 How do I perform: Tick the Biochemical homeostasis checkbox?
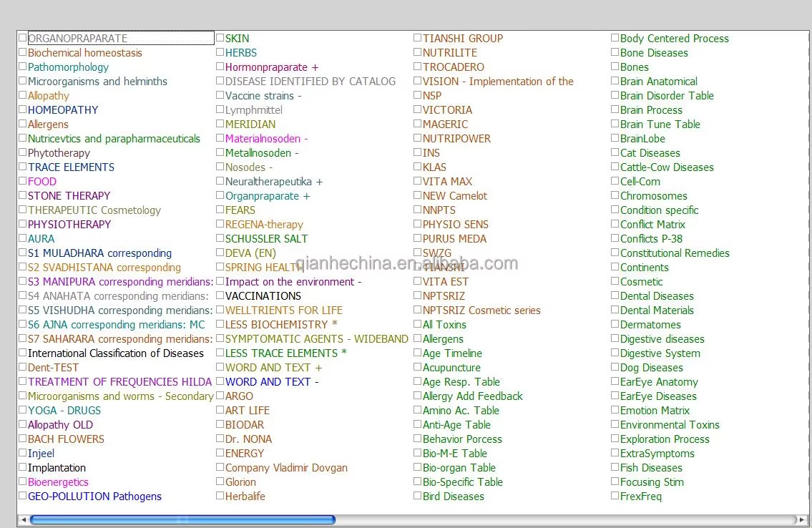coord(22,52)
